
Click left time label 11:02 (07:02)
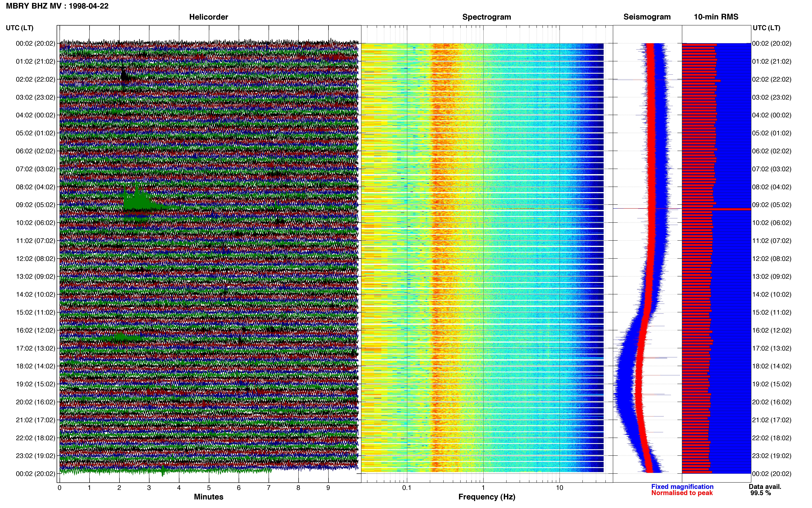point(35,240)
